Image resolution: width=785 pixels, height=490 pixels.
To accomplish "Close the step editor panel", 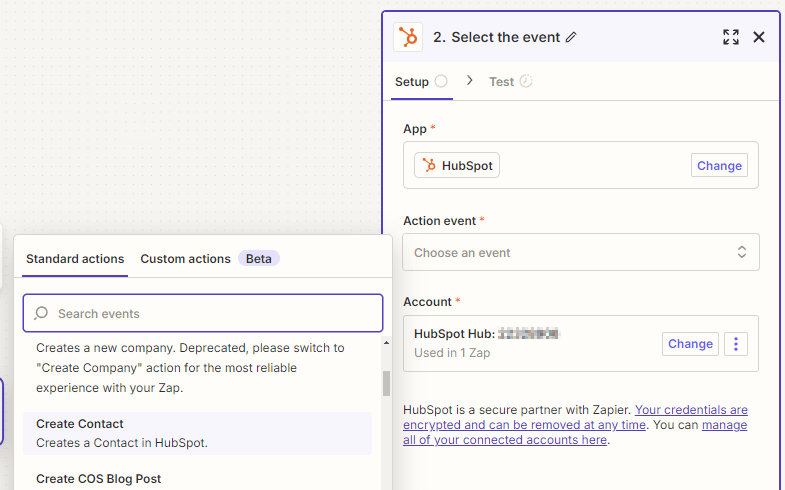I will 758,37.
